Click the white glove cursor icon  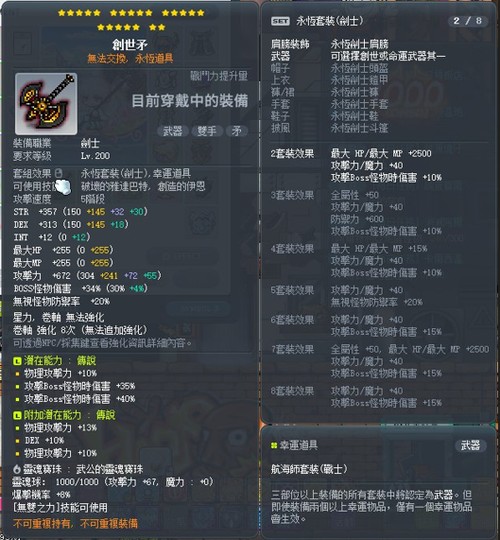pyautogui.click(x=63, y=187)
